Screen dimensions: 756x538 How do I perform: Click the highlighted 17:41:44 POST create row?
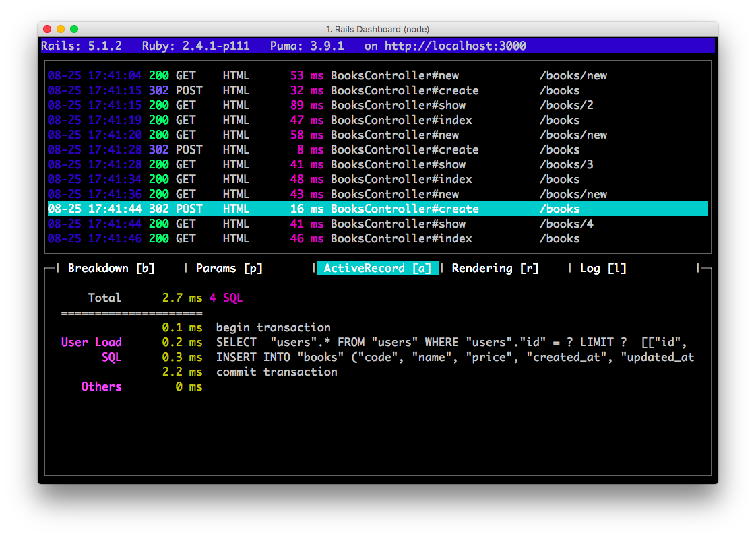click(x=377, y=209)
